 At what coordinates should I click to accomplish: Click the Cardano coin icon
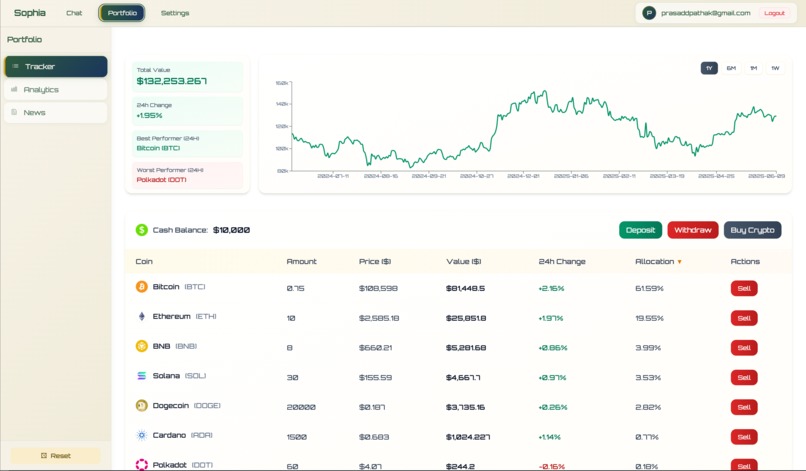pyautogui.click(x=141, y=435)
